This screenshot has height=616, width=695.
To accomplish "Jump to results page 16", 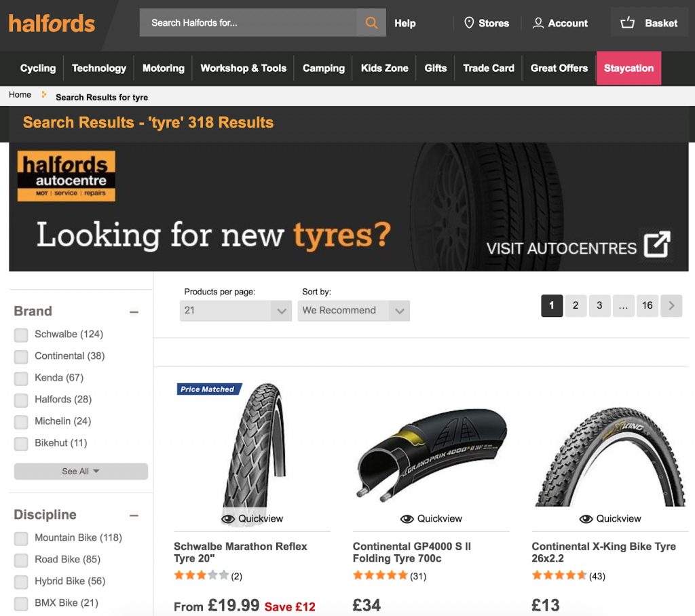I will coord(647,305).
